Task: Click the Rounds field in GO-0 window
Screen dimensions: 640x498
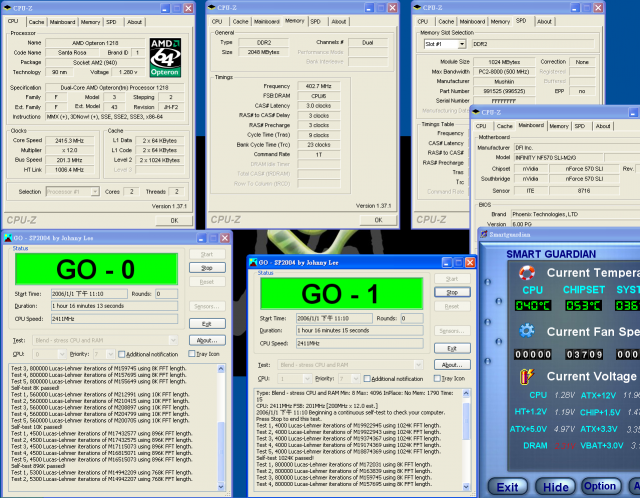Action: pyautogui.click(x=167, y=293)
